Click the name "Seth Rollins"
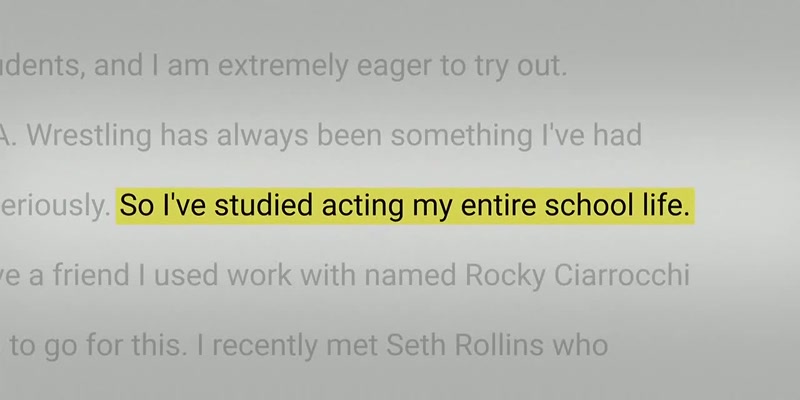Screen dimensions: 800x400 [464, 345]
